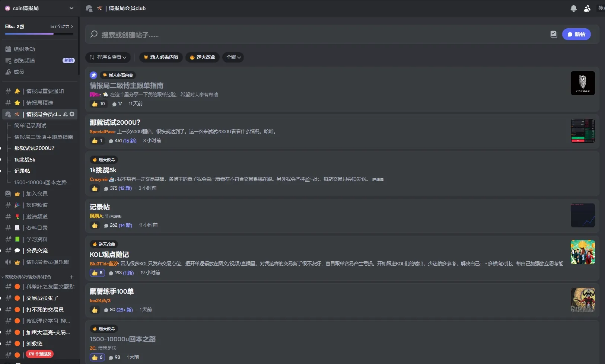Click invite people icon on 情报局会员club channel
This screenshot has width=605, height=364.
point(66,114)
